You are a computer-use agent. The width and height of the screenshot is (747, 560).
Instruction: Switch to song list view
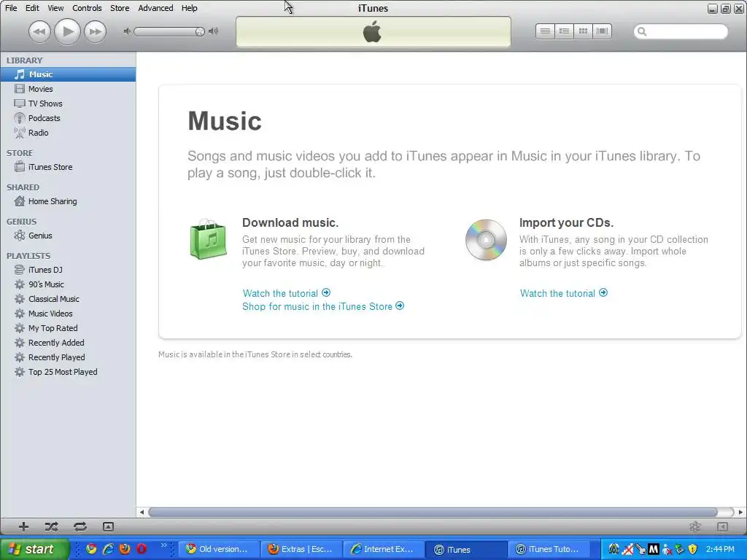click(545, 31)
